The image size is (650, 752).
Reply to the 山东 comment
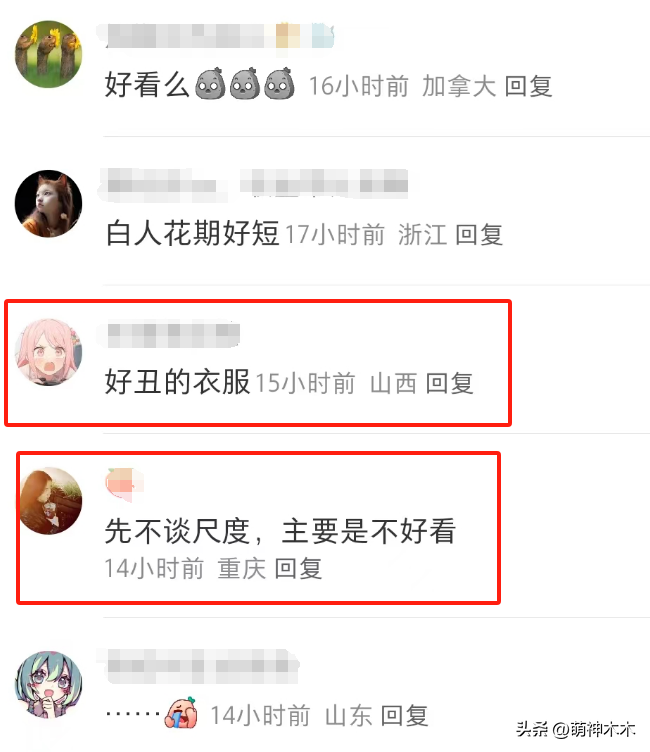(404, 716)
